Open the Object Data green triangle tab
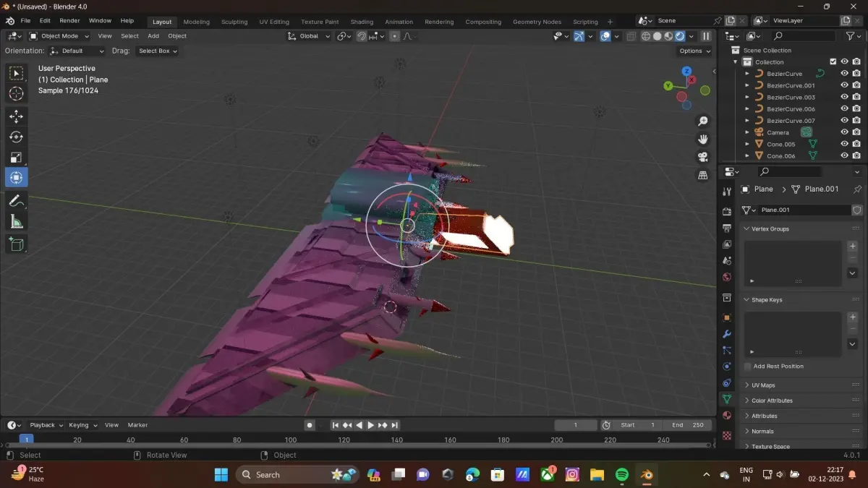Image resolution: width=868 pixels, height=488 pixels. coord(727,398)
